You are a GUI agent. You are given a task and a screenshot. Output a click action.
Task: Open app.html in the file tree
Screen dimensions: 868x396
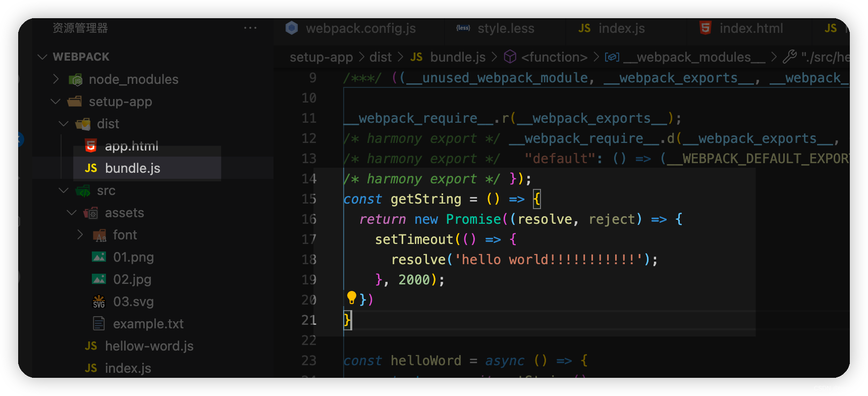132,146
